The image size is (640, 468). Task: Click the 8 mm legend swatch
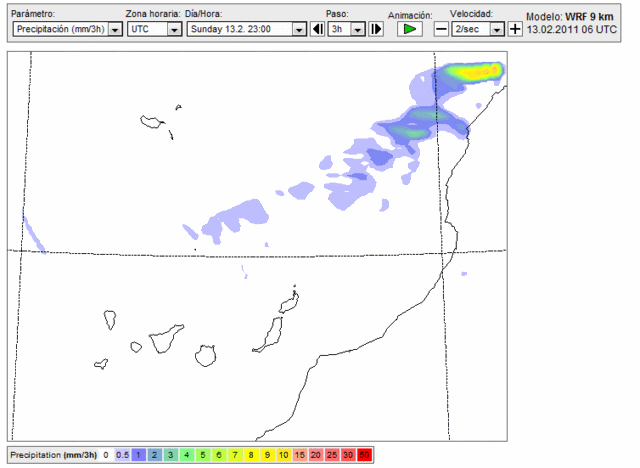click(251, 455)
